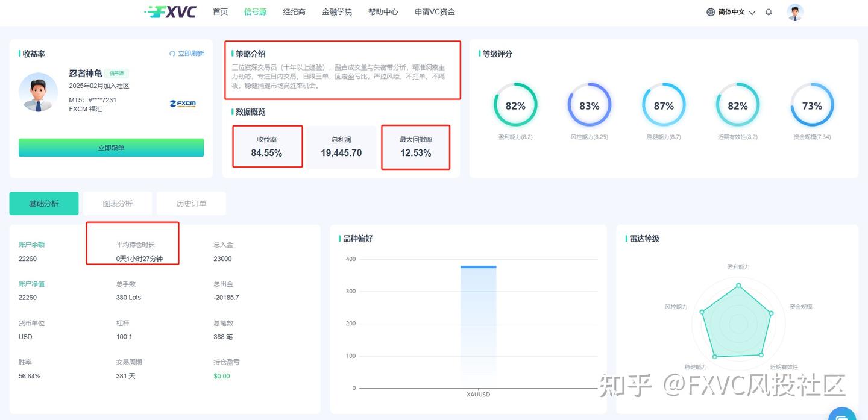
Task: Click the refresh icon beside 立即刷新
Action: pos(171,54)
